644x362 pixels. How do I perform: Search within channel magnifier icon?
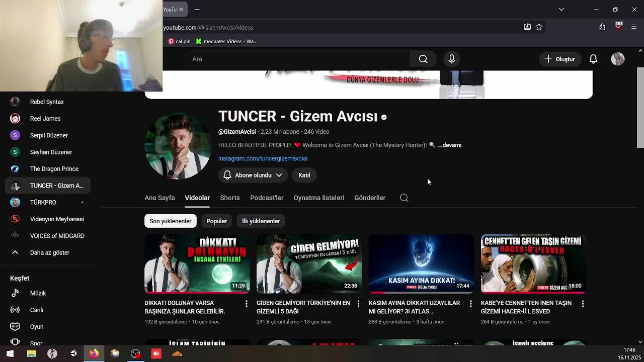[x=404, y=198]
